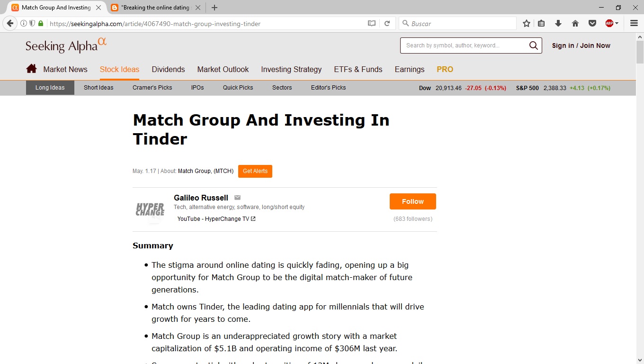The height and width of the screenshot is (364, 644).
Task: Open the Firefox hamburger menu
Action: click(x=634, y=23)
